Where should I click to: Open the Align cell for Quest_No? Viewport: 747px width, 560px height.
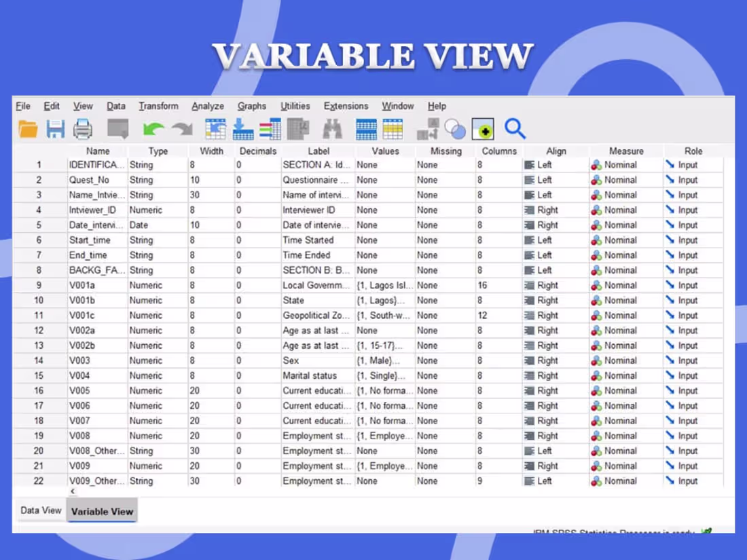[556, 180]
